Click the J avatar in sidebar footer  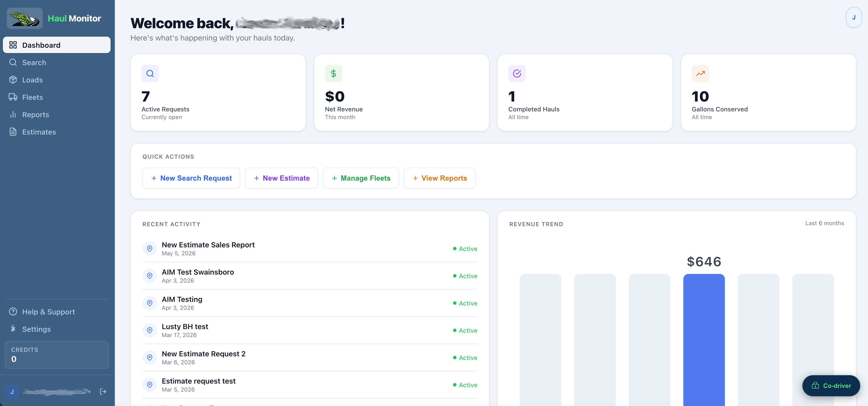coord(12,392)
